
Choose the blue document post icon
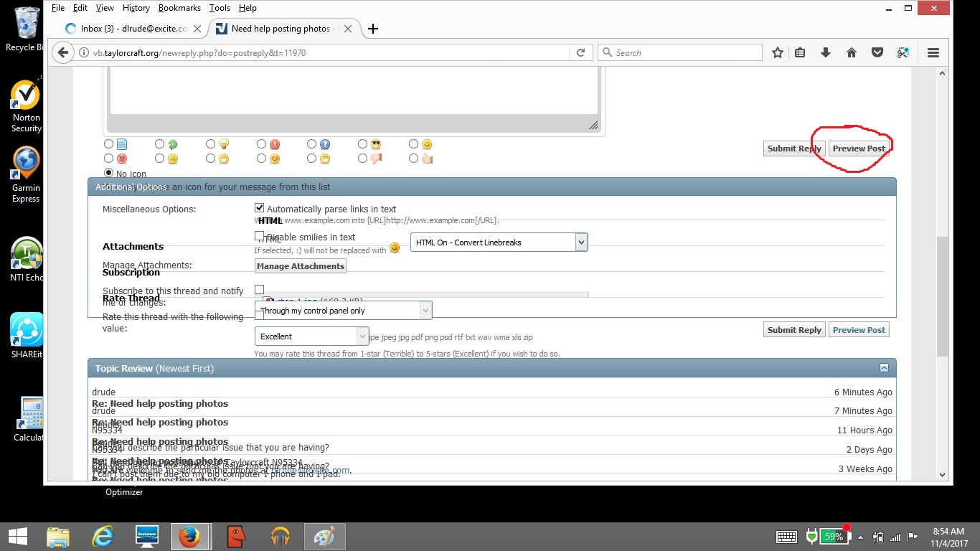pyautogui.click(x=109, y=144)
